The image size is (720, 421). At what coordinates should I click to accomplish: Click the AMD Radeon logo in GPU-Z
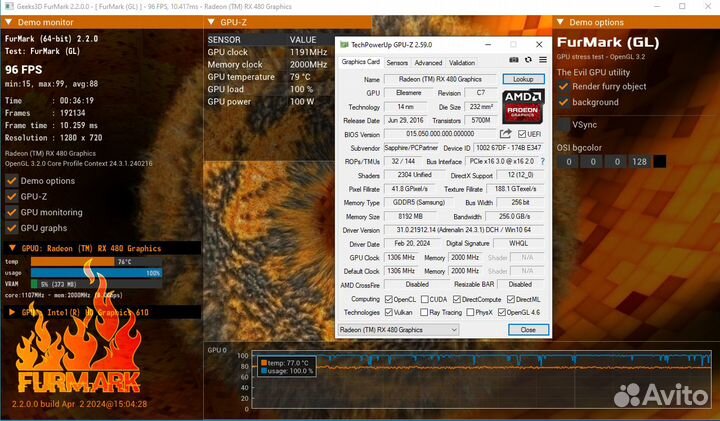(523, 107)
